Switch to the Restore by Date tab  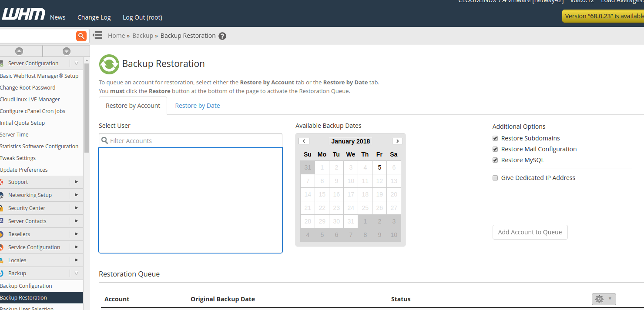(x=197, y=106)
